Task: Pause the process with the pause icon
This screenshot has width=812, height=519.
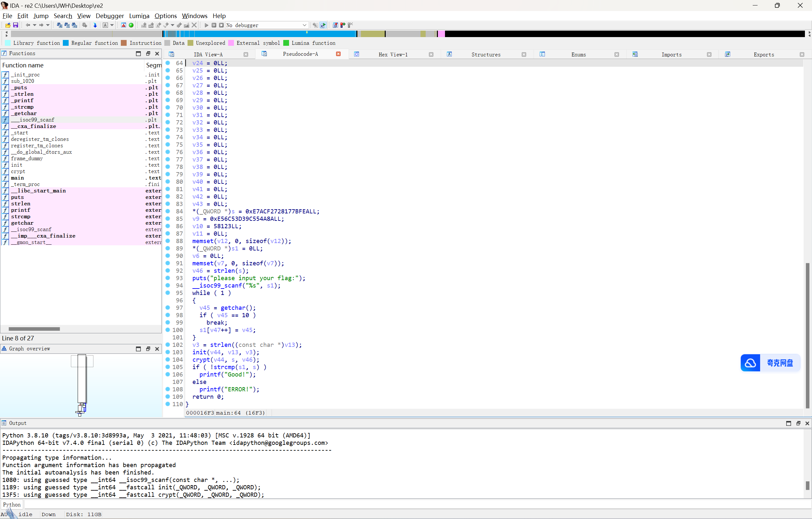Action: (214, 25)
